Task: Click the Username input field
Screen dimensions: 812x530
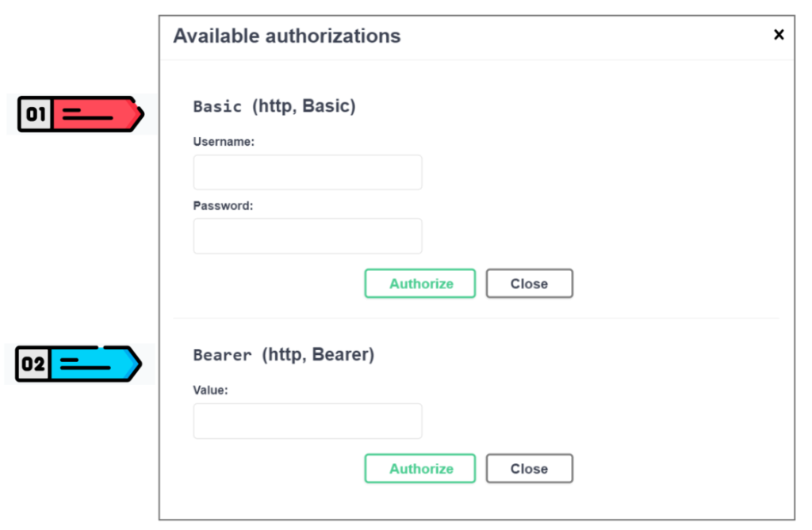Action: (307, 172)
